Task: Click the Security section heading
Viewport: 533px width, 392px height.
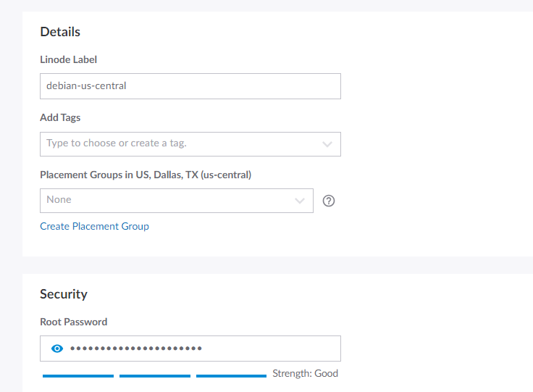Action: [x=64, y=294]
